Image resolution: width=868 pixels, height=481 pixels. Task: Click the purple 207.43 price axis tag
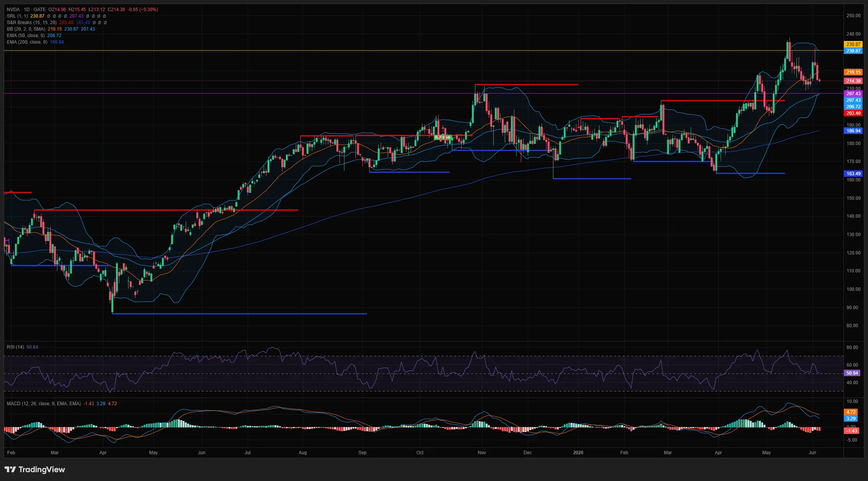[853, 94]
